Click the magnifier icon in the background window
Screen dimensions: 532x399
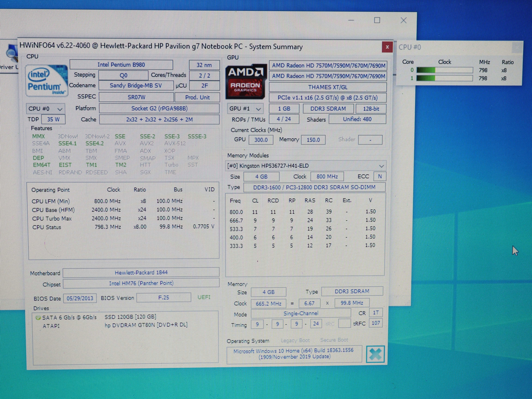click(12, 53)
